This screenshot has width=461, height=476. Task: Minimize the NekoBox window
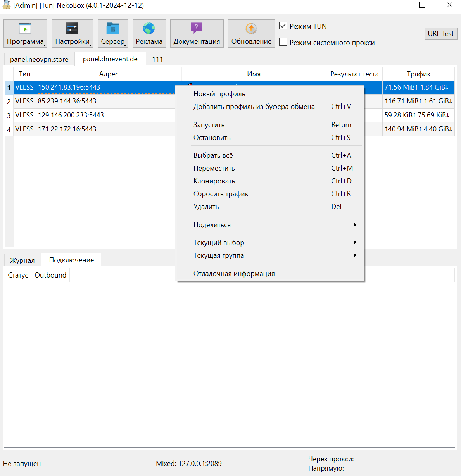395,5
